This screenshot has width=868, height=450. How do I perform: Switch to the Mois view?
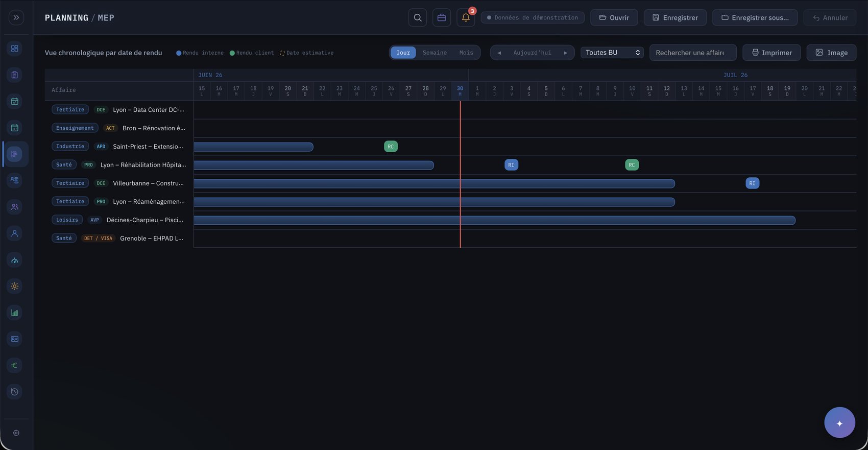[466, 53]
